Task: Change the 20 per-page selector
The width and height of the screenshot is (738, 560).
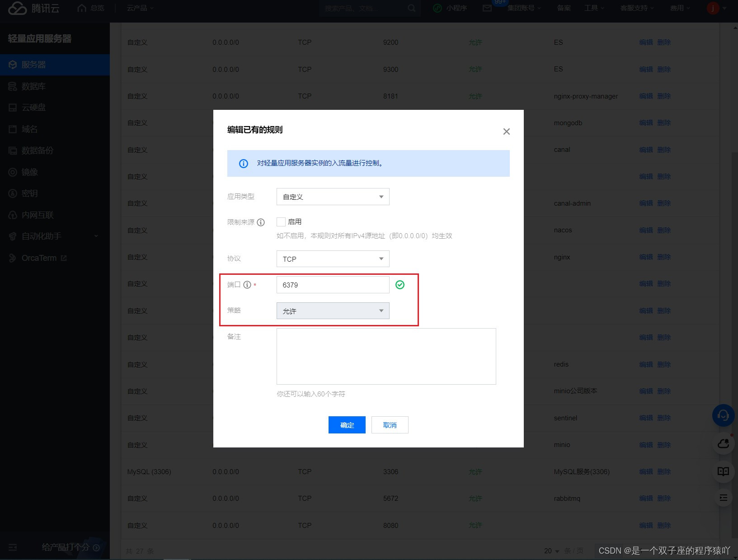Action: pos(552,551)
